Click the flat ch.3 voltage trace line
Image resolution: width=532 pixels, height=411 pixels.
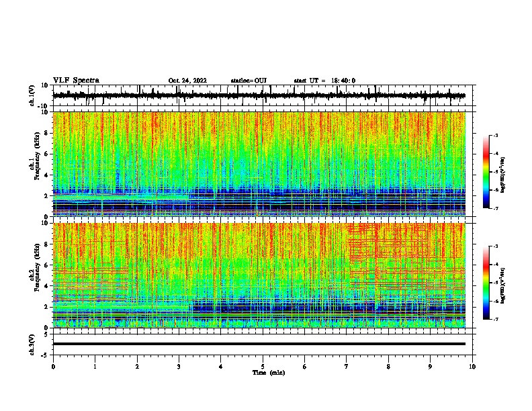(x=259, y=344)
